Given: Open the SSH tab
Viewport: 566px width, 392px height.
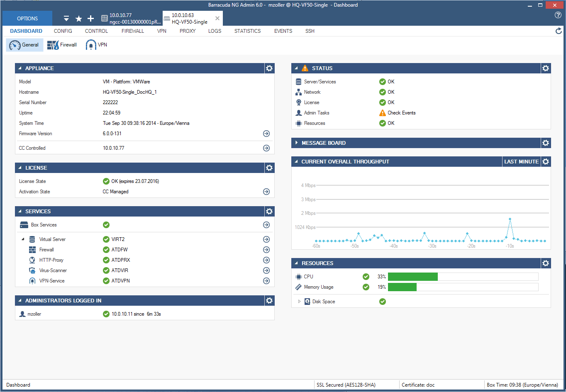Looking at the screenshot, I should pos(310,31).
